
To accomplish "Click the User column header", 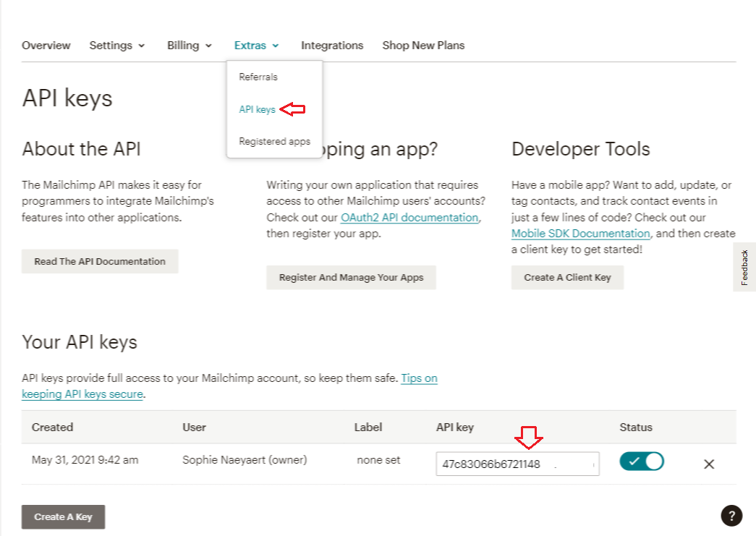I will (194, 427).
